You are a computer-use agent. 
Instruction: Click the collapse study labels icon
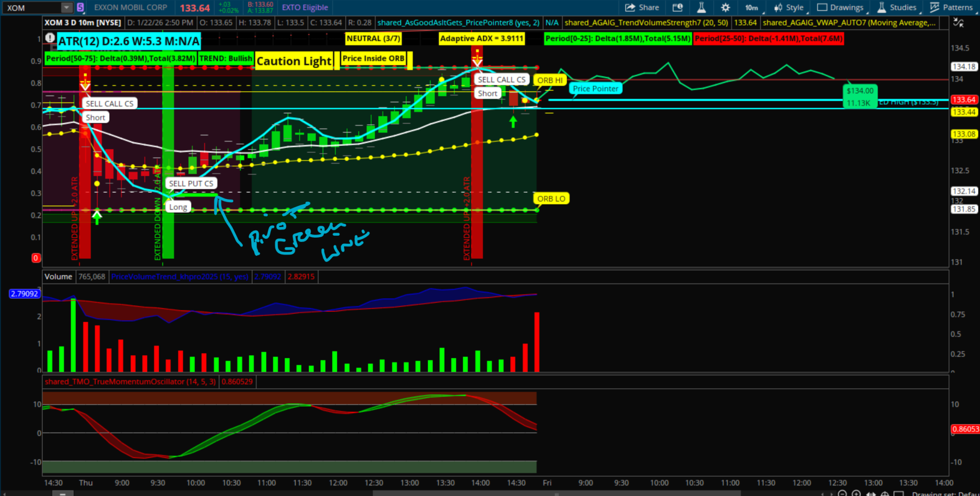[x=958, y=23]
